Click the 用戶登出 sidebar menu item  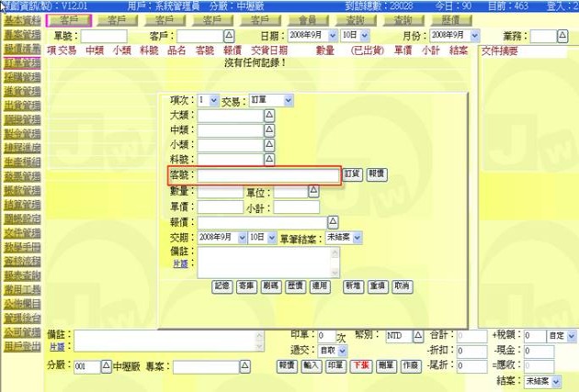(20, 346)
